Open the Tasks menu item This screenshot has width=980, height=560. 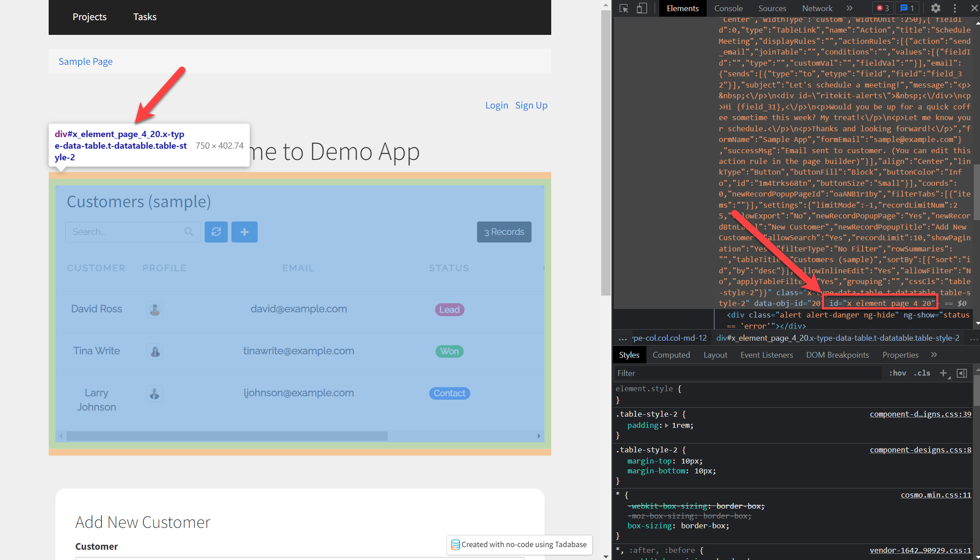click(145, 17)
